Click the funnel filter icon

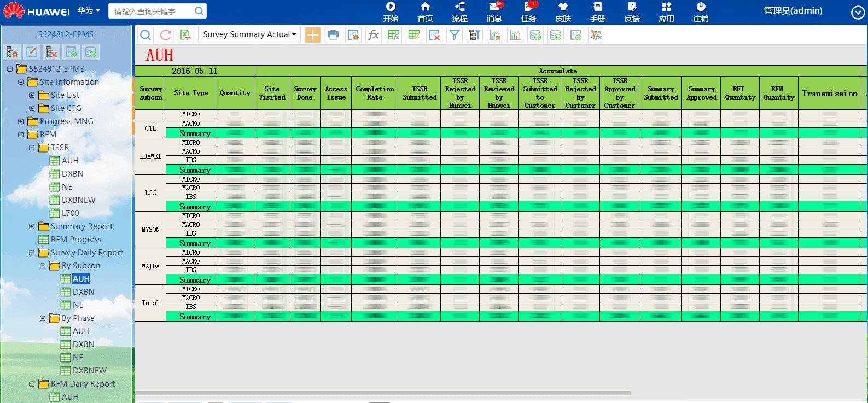tap(454, 35)
